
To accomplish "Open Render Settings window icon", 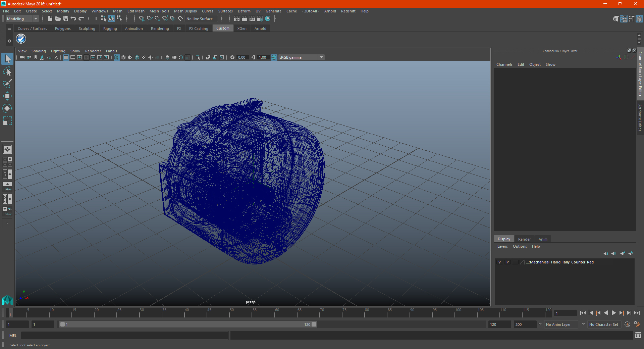I will tap(260, 19).
